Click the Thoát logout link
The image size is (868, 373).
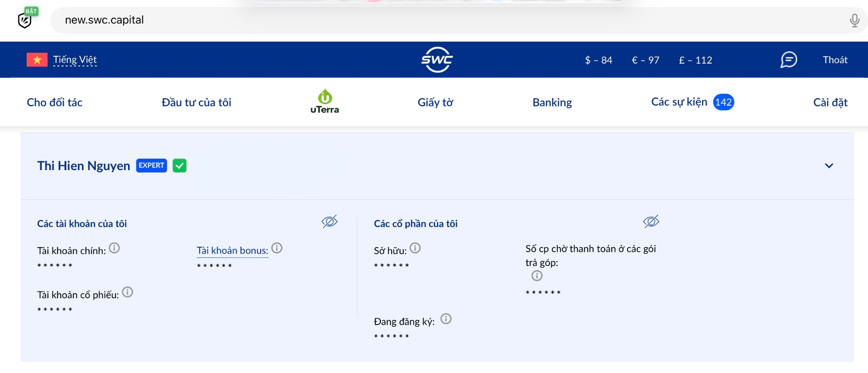[x=835, y=60]
